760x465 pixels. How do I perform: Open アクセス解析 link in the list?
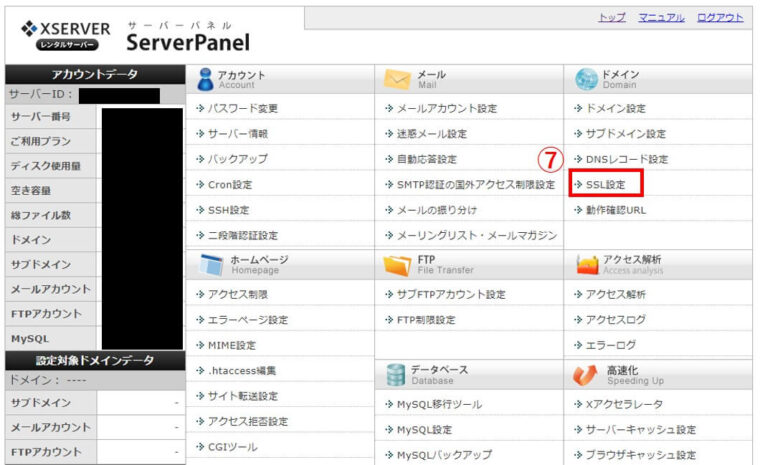[616, 294]
